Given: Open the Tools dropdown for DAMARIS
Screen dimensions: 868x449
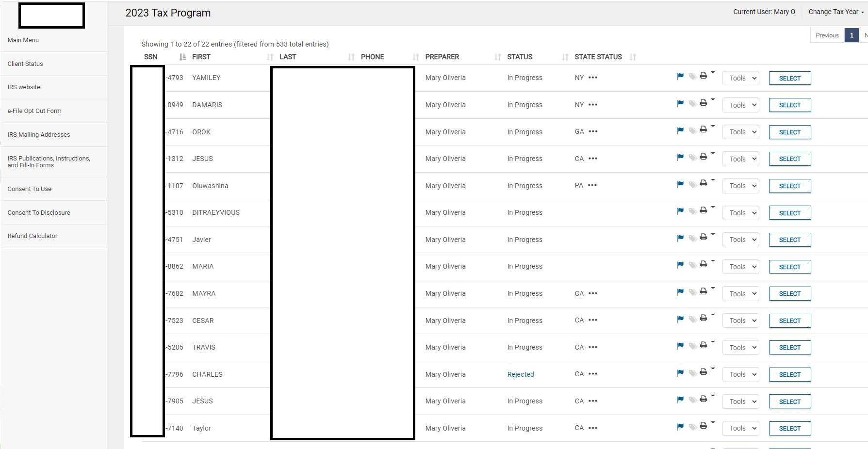Looking at the screenshot, I should click(741, 105).
